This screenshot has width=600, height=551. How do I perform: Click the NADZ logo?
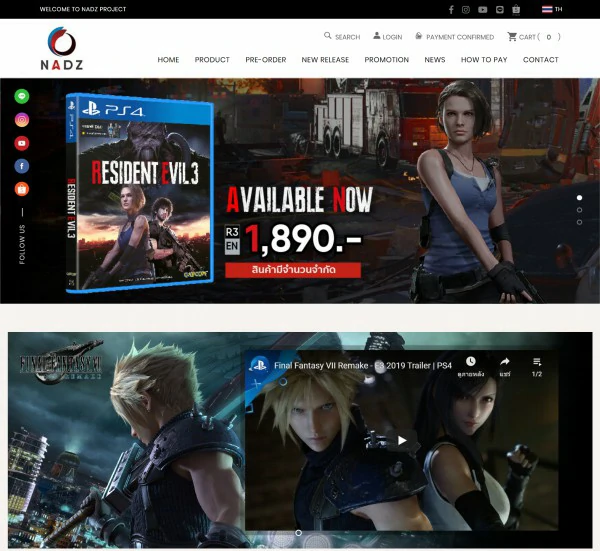pos(62,48)
